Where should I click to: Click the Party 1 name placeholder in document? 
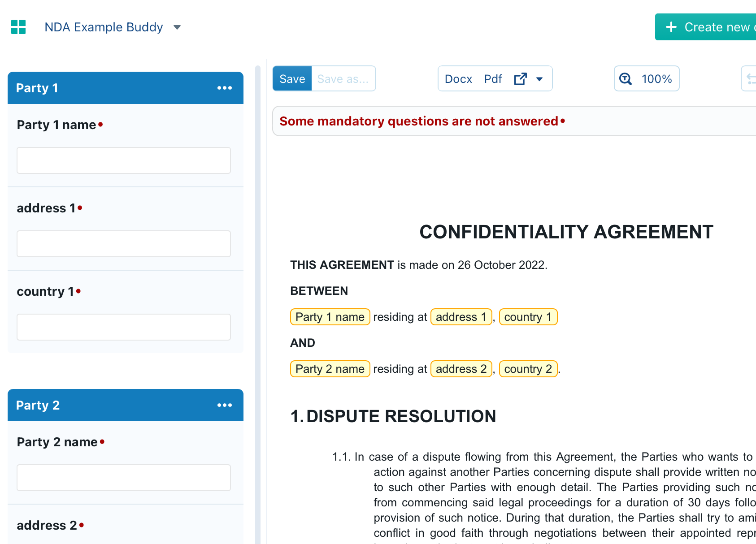(330, 317)
